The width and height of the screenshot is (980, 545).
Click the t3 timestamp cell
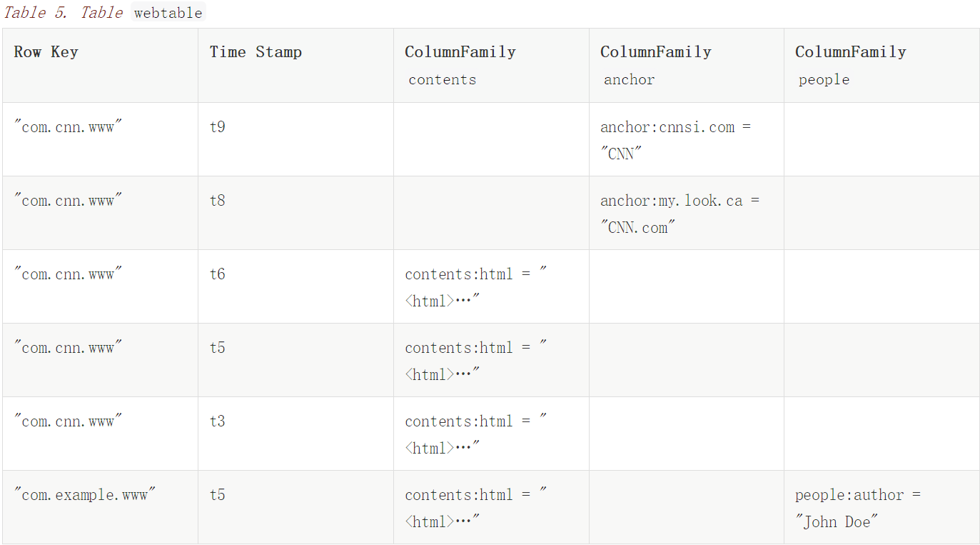[218, 421]
